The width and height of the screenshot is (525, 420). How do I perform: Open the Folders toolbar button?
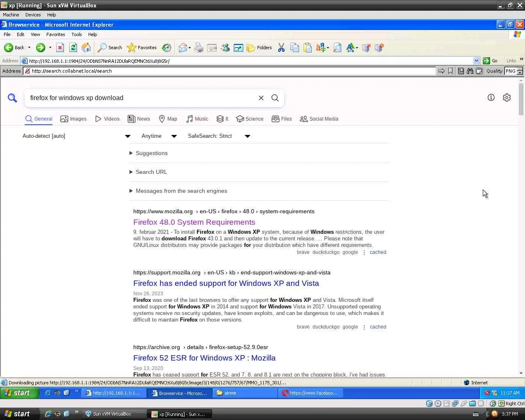click(x=259, y=48)
